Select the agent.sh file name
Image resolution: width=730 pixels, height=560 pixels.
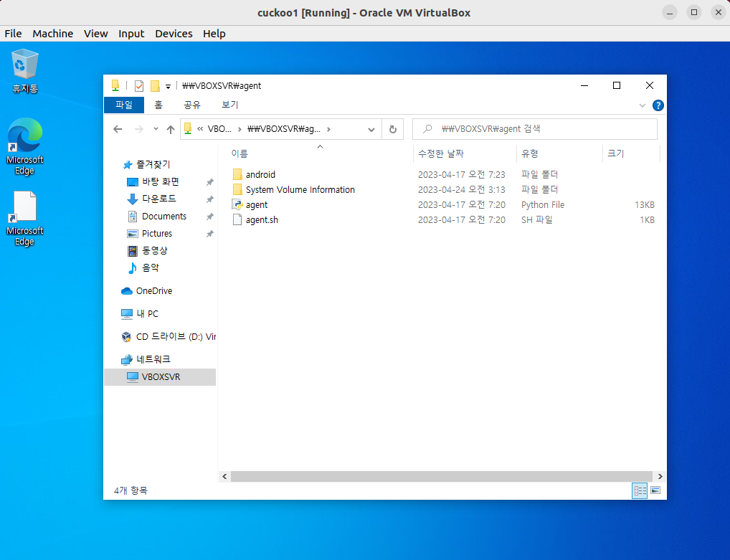pos(262,219)
